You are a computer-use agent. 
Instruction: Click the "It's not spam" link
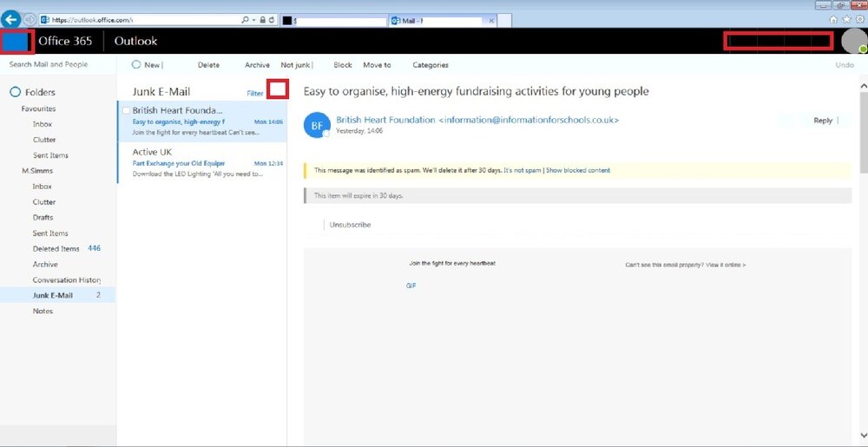pyautogui.click(x=522, y=170)
